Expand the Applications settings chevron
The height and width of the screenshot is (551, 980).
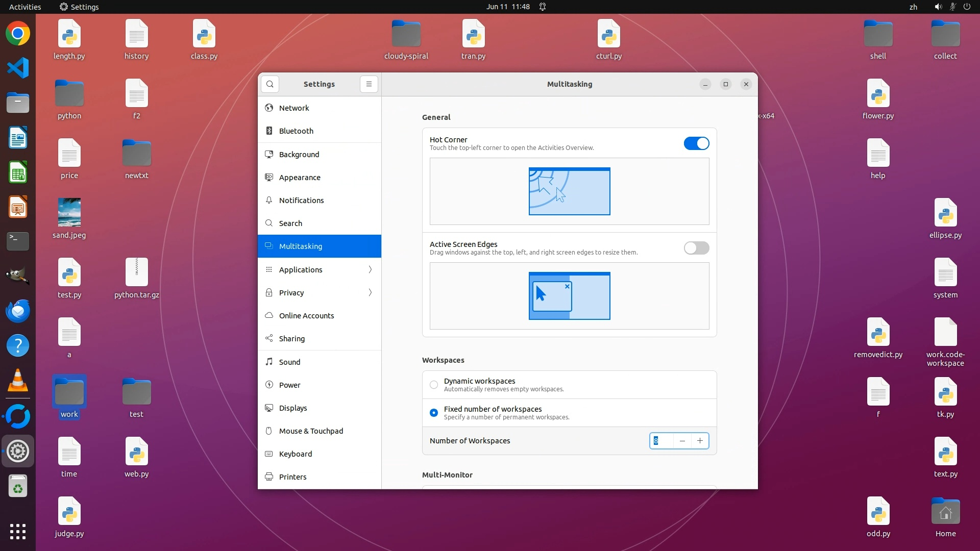(x=370, y=270)
